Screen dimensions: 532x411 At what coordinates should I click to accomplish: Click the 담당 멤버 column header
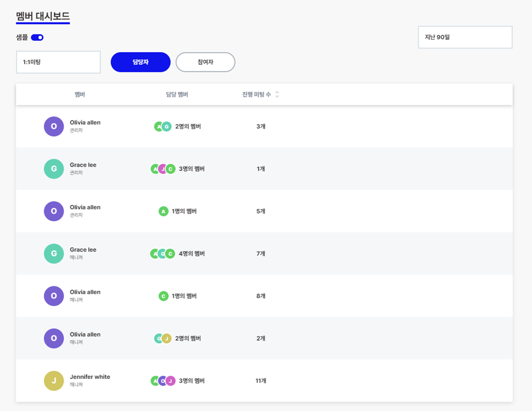[177, 94]
